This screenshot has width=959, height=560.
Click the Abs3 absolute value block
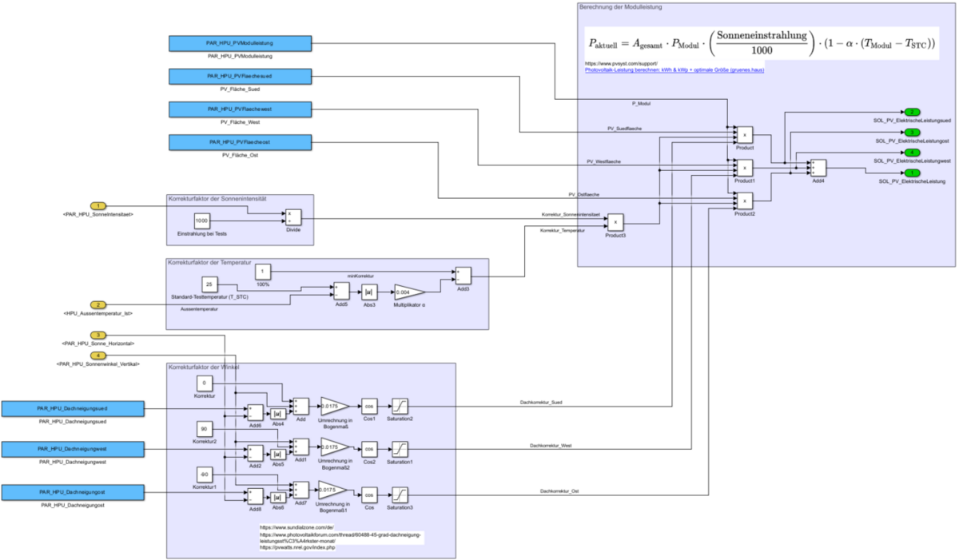click(x=368, y=292)
